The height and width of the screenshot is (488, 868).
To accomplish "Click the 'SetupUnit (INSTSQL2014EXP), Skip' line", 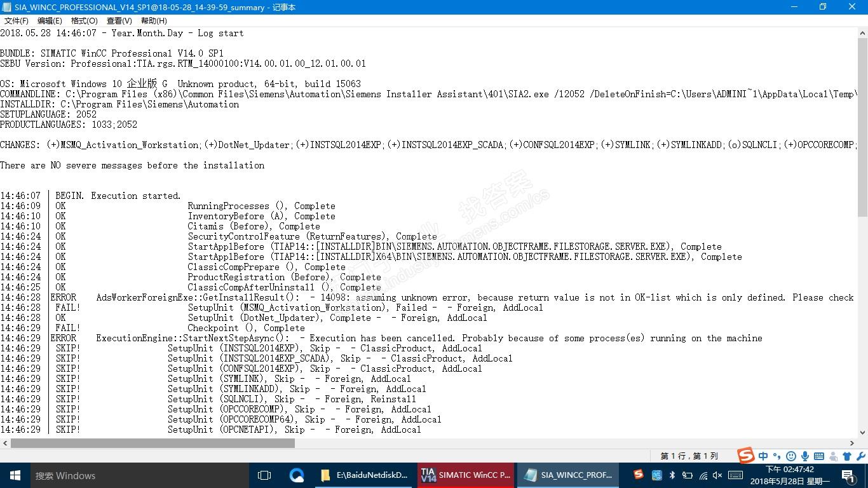I will [325, 348].
